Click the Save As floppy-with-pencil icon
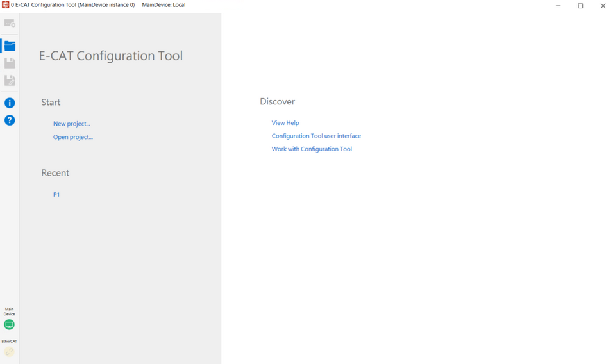 coord(10,80)
